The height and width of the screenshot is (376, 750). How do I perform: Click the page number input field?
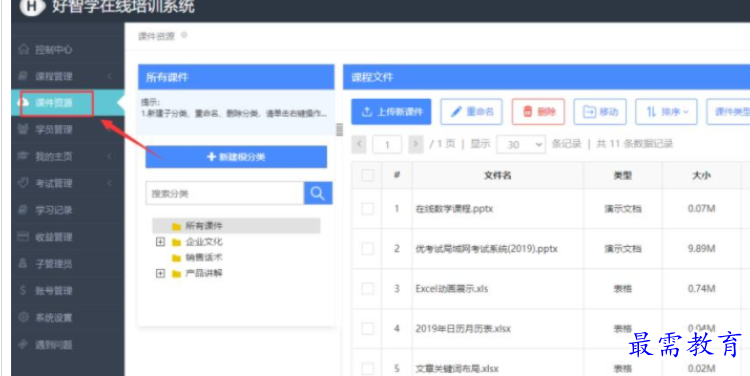[x=387, y=144]
